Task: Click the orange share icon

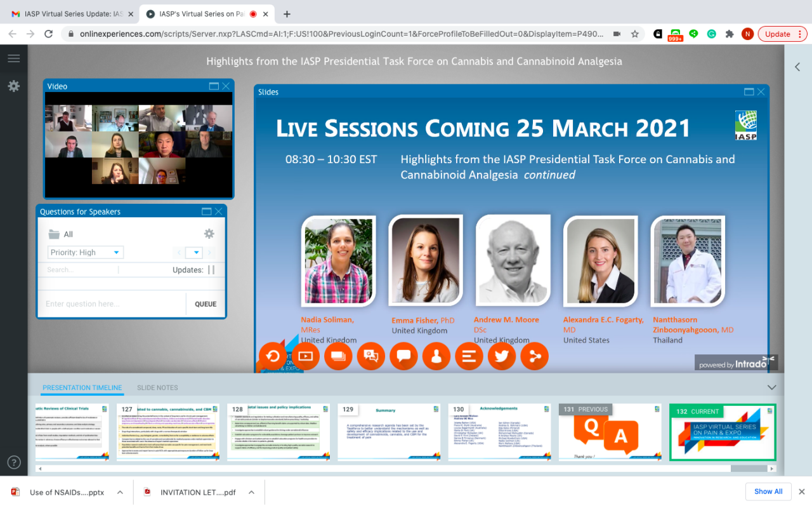Action: tap(534, 356)
